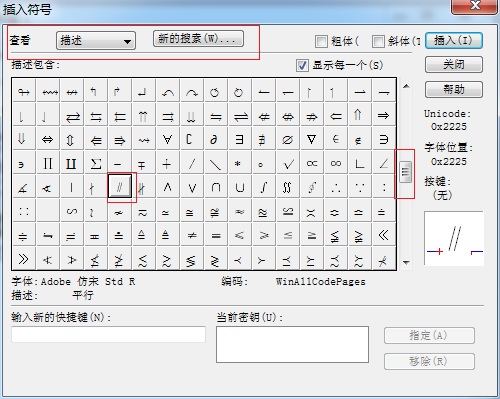Select the logical AND symbol ∧

(x=168, y=187)
